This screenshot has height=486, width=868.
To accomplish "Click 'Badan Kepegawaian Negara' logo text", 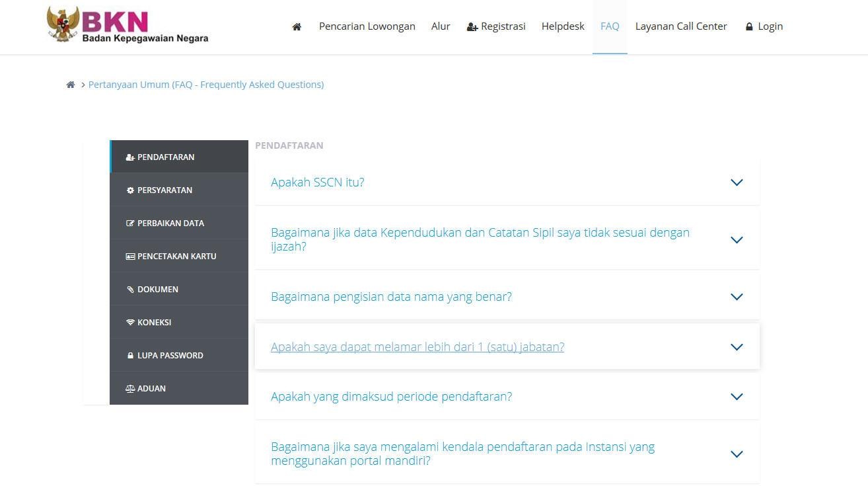I will coord(145,38).
